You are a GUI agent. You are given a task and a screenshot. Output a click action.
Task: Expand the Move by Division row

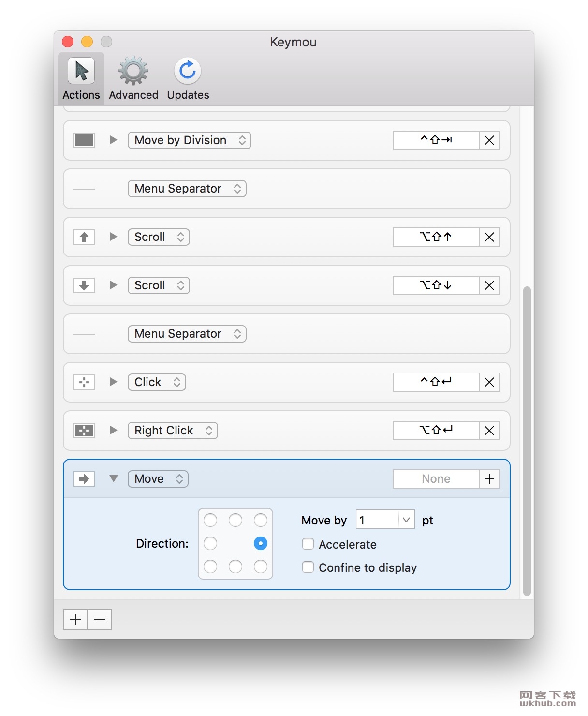(114, 140)
